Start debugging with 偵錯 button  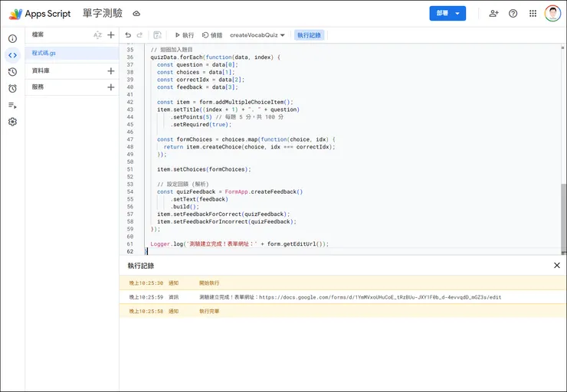pyautogui.click(x=212, y=35)
